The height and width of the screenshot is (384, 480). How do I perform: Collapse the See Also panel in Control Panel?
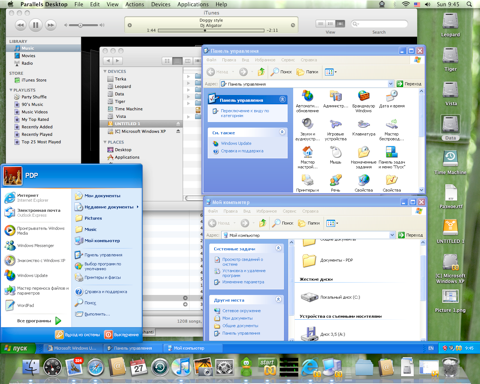[282, 132]
